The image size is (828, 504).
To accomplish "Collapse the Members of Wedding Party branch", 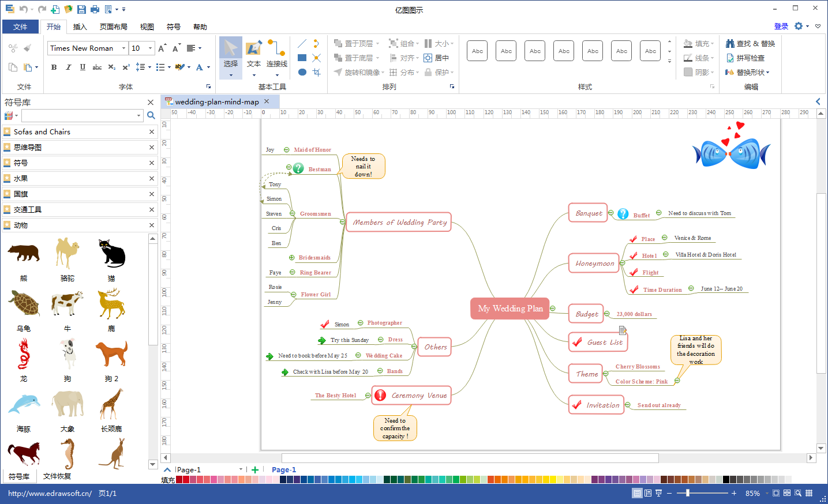I will [342, 222].
